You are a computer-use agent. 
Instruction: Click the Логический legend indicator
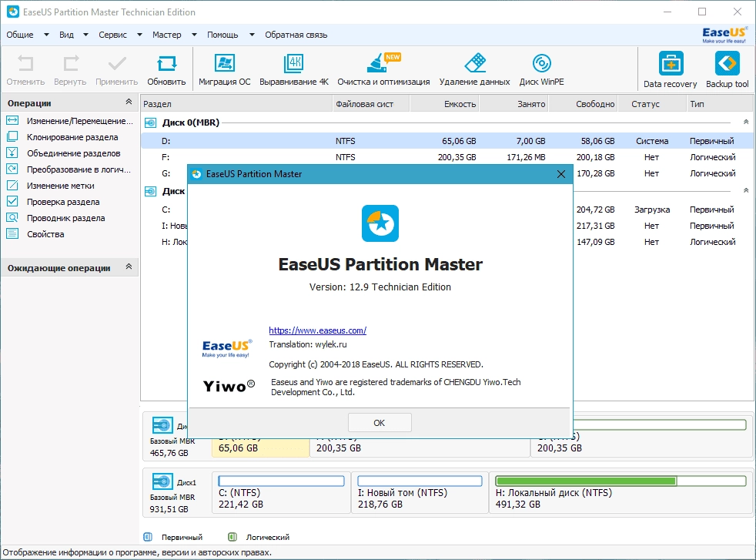pos(232,537)
